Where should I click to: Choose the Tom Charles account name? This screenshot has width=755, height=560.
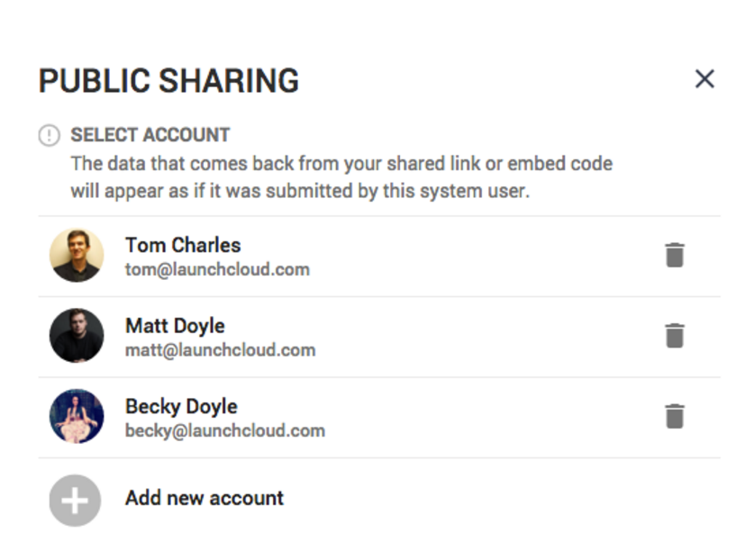click(183, 246)
